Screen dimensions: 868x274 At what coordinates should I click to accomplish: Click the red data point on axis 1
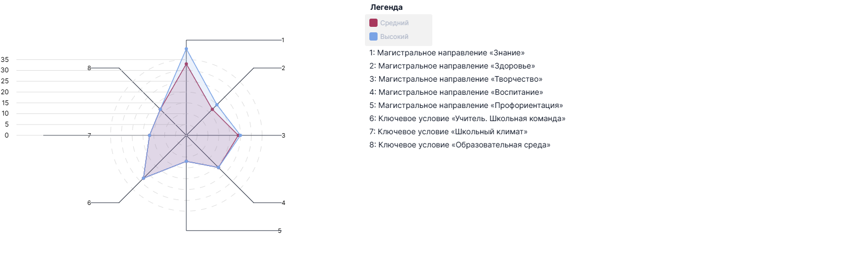[x=186, y=64]
